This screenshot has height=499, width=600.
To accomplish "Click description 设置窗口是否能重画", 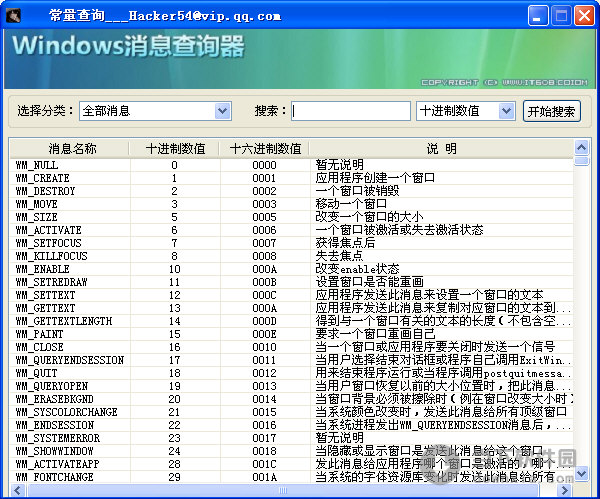I will [x=369, y=282].
